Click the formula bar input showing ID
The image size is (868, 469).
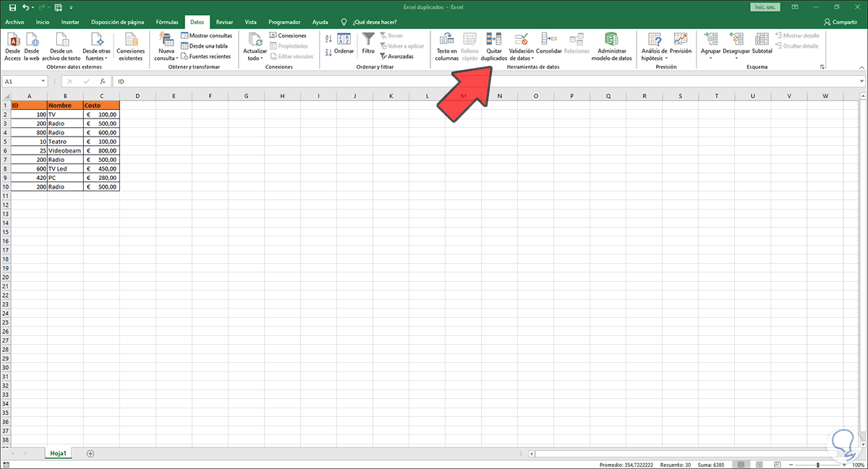tap(485, 82)
